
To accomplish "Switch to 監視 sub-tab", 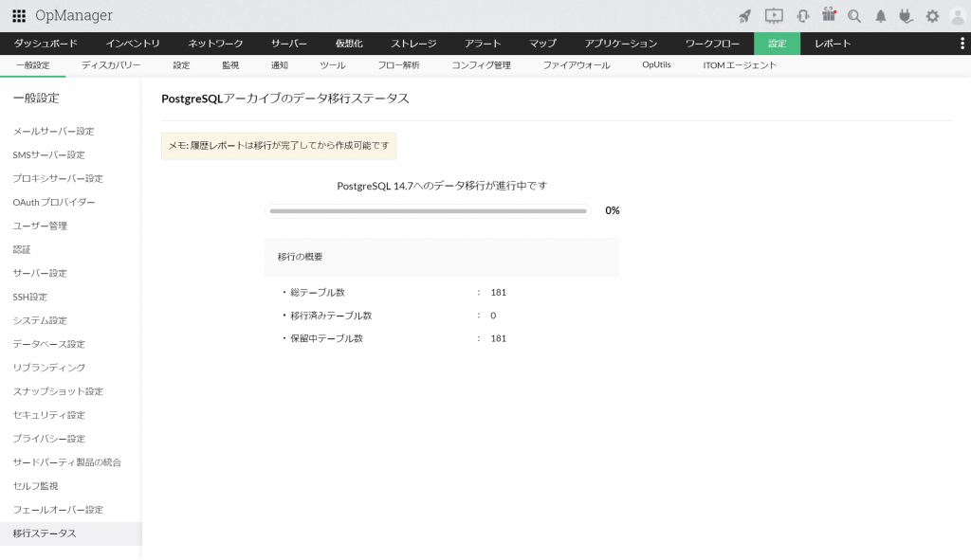I will (230, 65).
